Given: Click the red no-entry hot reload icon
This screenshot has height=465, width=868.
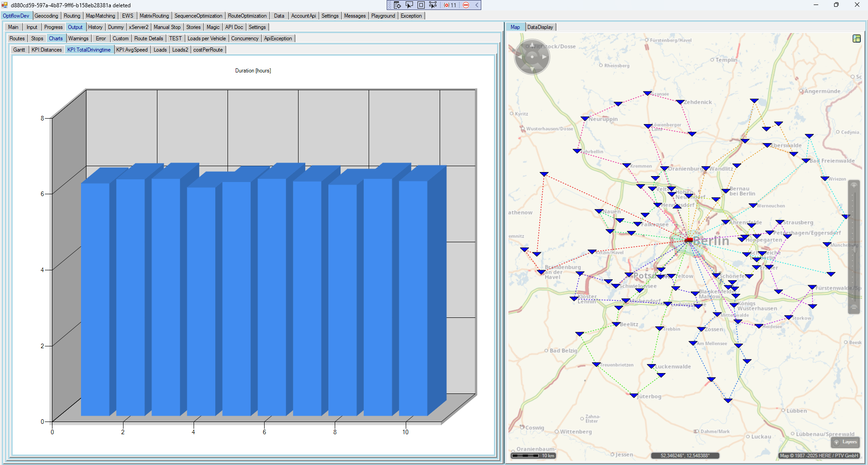Looking at the screenshot, I should [466, 5].
